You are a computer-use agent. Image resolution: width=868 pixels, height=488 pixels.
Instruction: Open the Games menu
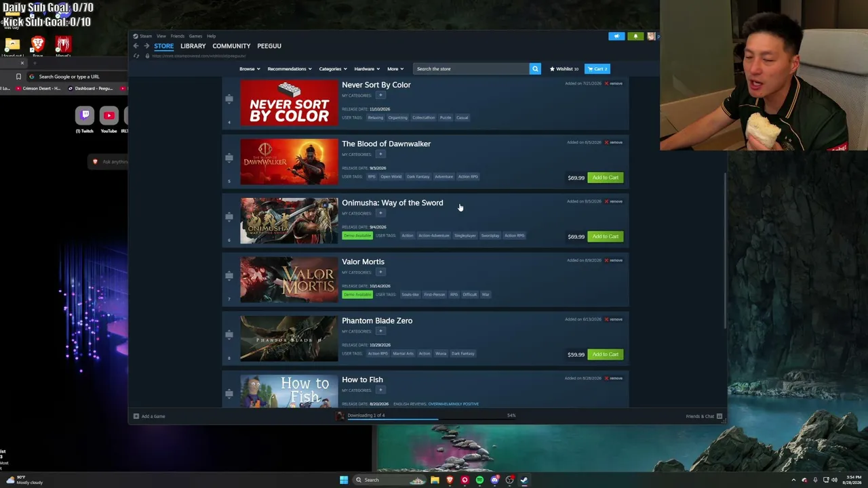tap(195, 36)
